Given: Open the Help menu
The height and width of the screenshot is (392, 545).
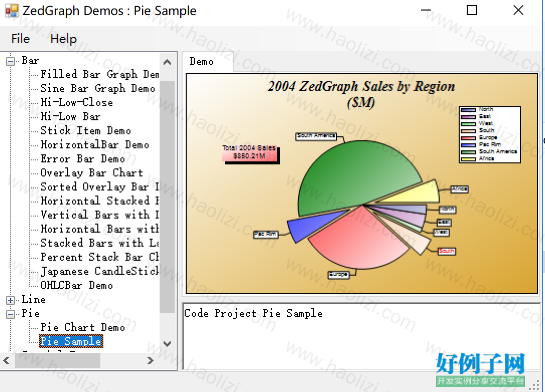Looking at the screenshot, I should pos(63,39).
